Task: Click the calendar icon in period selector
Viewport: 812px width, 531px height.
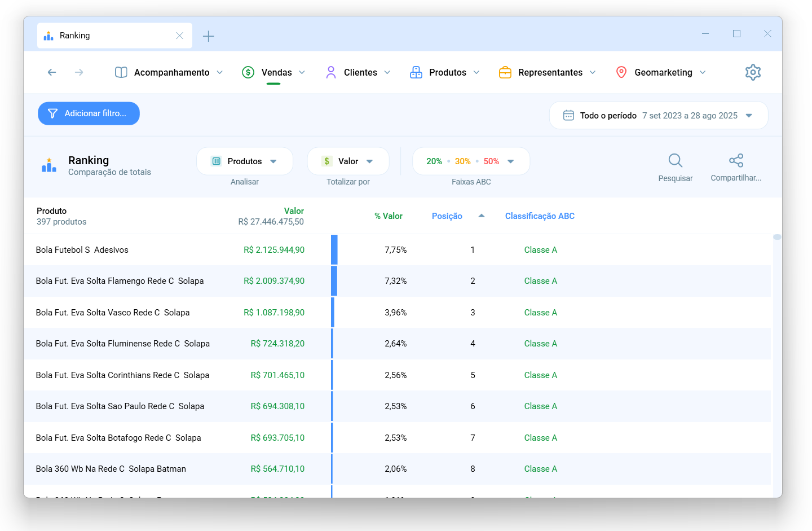Action: 568,115
